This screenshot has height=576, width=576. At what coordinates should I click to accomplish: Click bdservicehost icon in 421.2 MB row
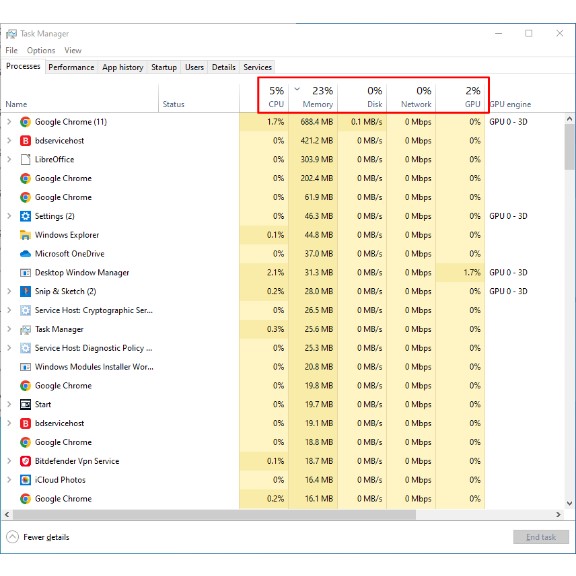coord(25,141)
